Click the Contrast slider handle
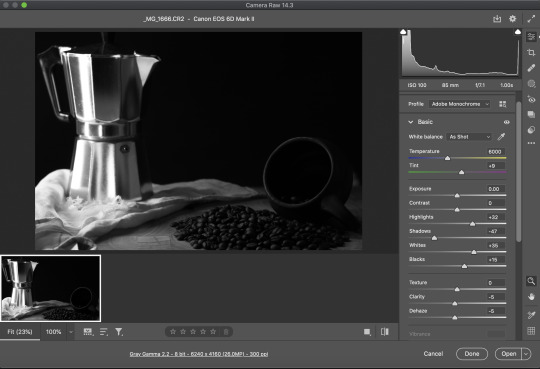Viewport: 540px width, 369px height. [457, 209]
